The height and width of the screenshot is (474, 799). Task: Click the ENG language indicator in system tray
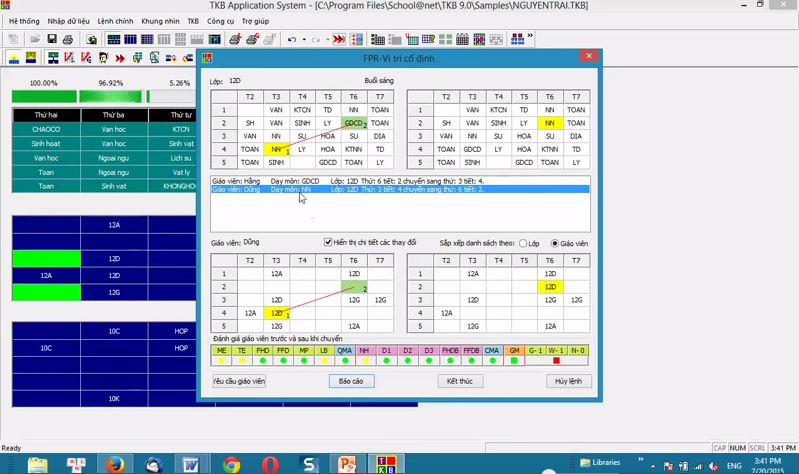point(734,466)
